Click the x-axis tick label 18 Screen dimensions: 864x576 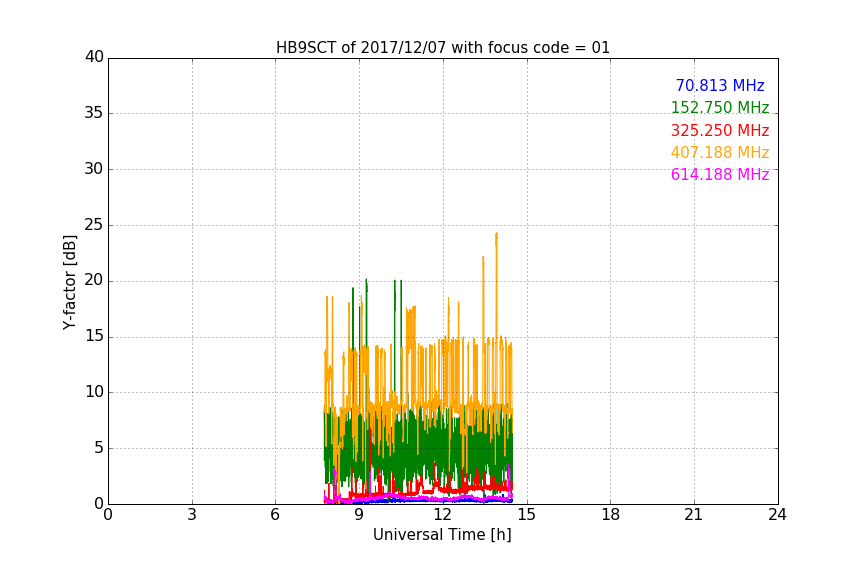611,515
